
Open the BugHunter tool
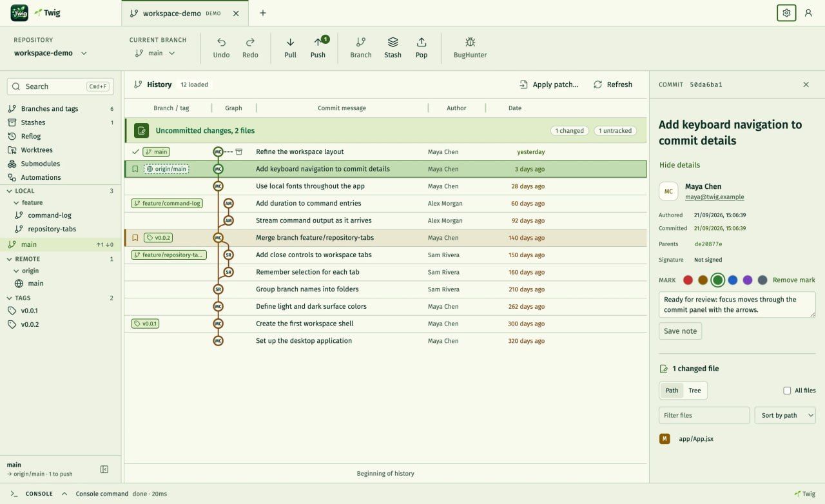[470, 42]
